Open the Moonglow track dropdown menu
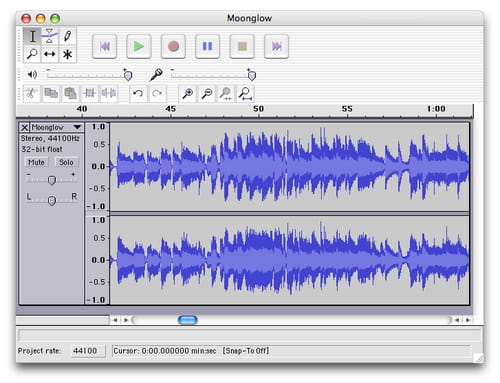Image resolution: width=500 pixels, height=383 pixels. click(x=77, y=127)
